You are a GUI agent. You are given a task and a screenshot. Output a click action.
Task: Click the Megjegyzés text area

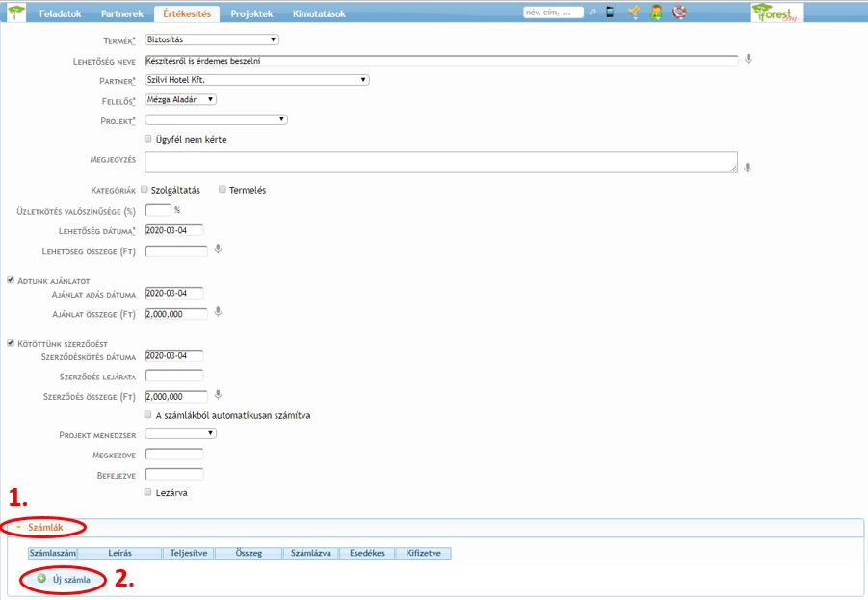click(x=441, y=162)
